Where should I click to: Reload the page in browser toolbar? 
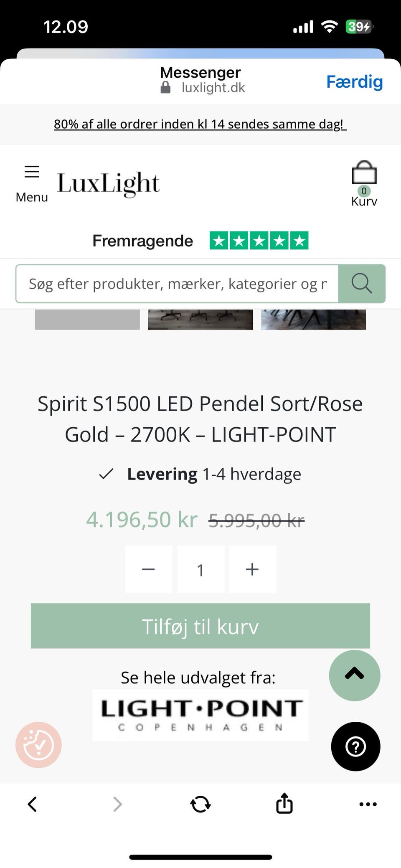tap(200, 804)
